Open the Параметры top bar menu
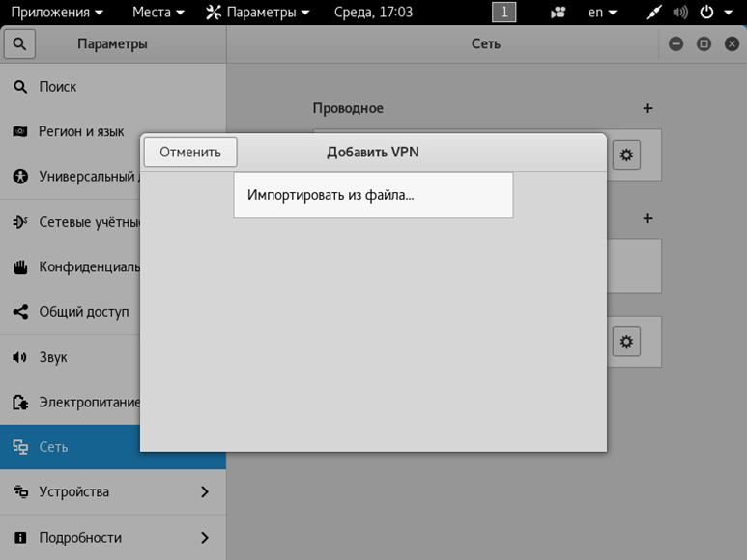This screenshot has height=560, width=747. pos(258,12)
